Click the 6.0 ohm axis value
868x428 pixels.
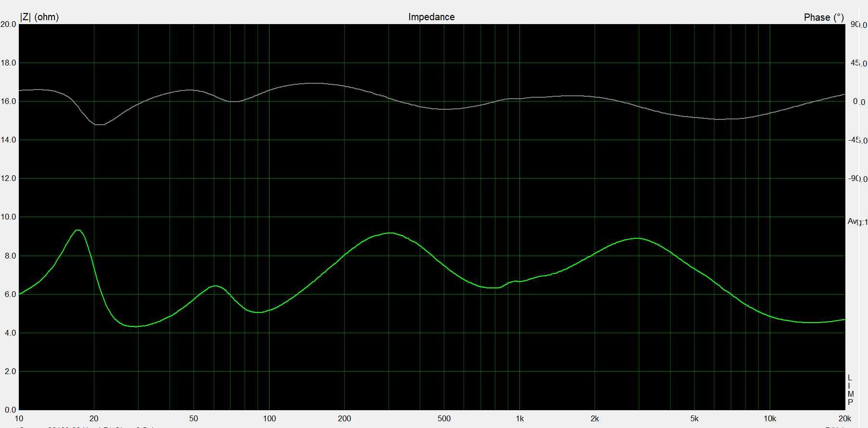(10, 294)
